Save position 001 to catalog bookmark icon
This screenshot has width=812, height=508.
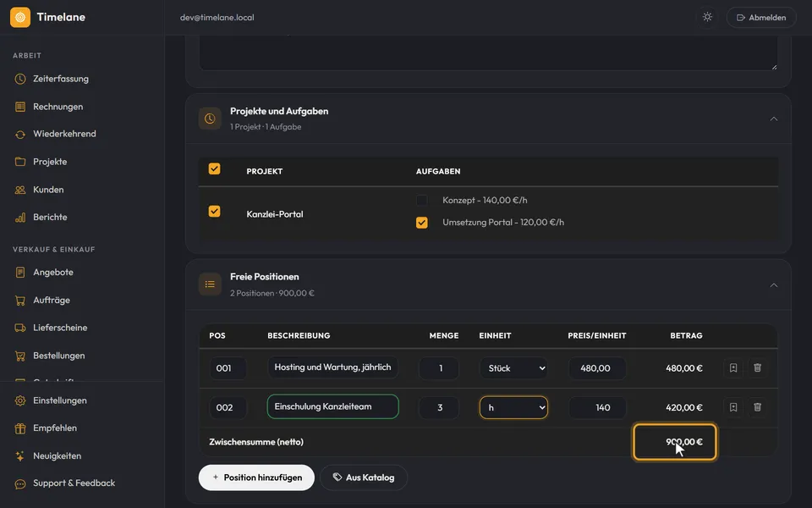coord(733,368)
